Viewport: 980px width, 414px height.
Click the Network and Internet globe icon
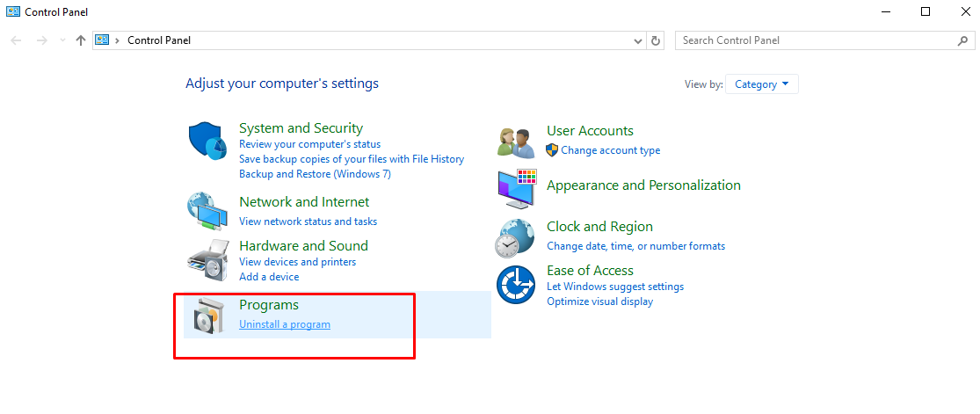[x=209, y=211]
